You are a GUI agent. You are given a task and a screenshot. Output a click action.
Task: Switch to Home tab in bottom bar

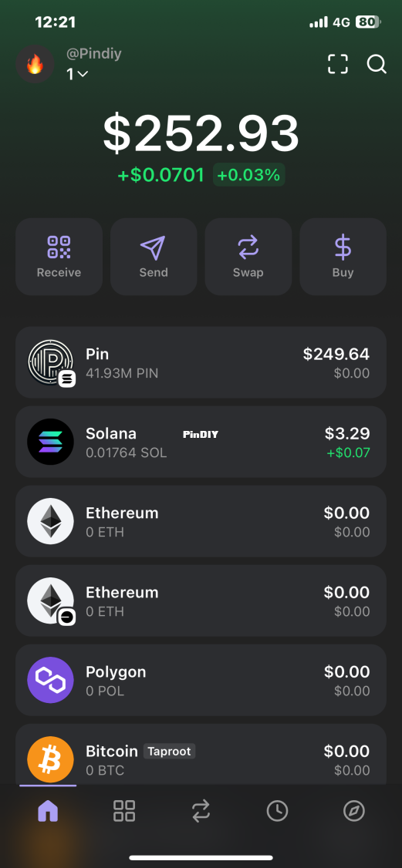tap(48, 811)
